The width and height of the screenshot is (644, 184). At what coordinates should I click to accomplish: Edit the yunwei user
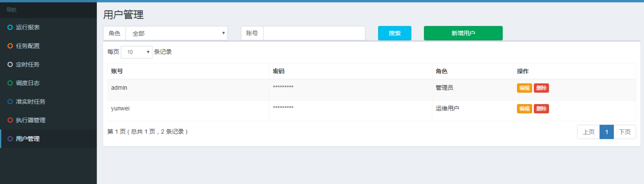(524, 109)
